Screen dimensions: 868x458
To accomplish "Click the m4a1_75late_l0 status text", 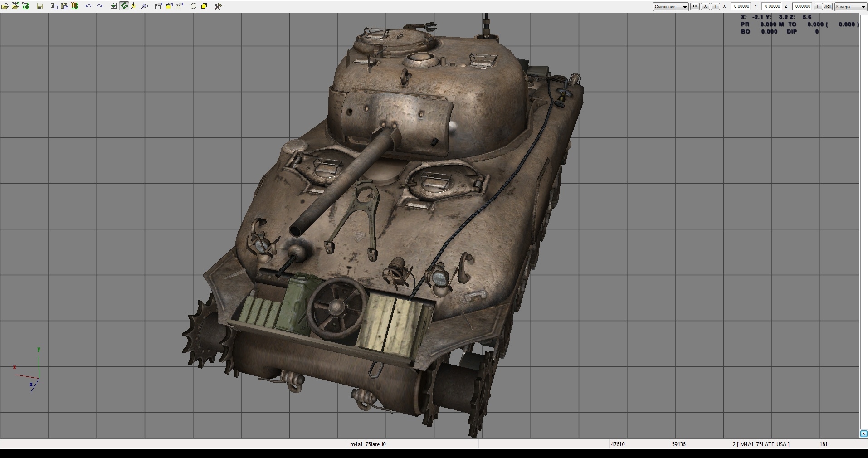I will coord(368,444).
